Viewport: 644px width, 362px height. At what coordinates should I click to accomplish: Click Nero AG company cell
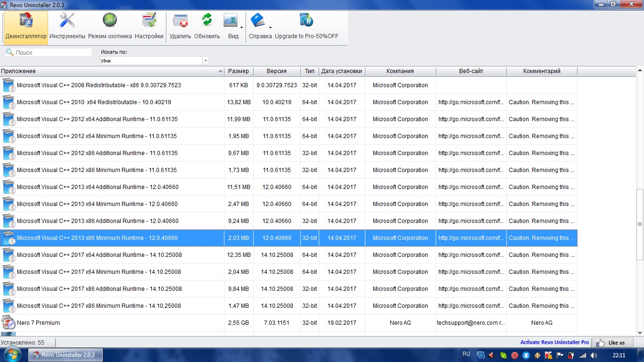tap(400, 323)
